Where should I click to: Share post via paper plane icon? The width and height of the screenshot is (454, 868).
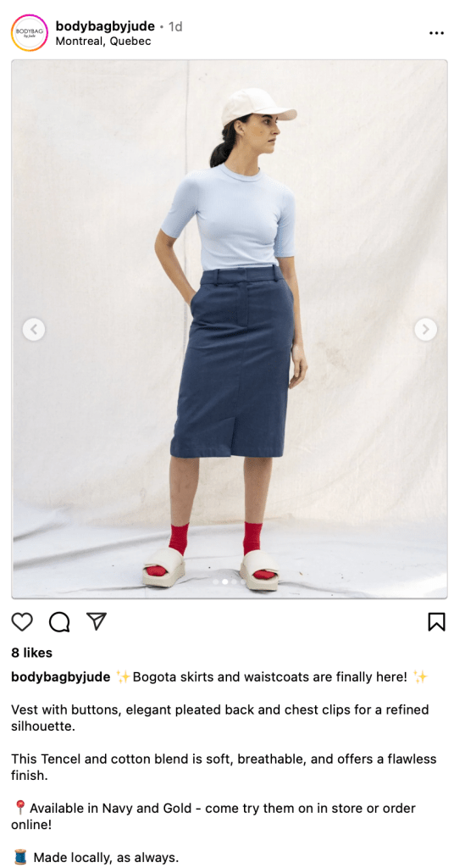(97, 621)
